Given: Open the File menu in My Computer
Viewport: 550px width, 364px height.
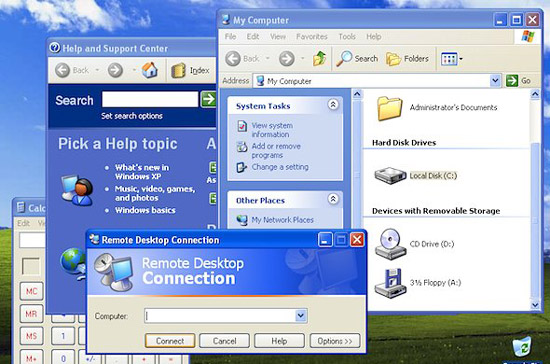Looking at the screenshot, I should (x=230, y=36).
